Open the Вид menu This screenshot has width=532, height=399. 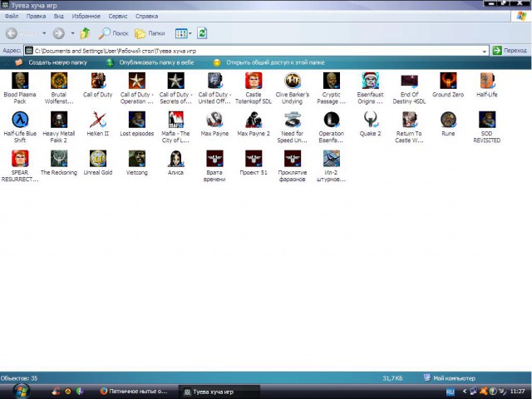pos(59,16)
